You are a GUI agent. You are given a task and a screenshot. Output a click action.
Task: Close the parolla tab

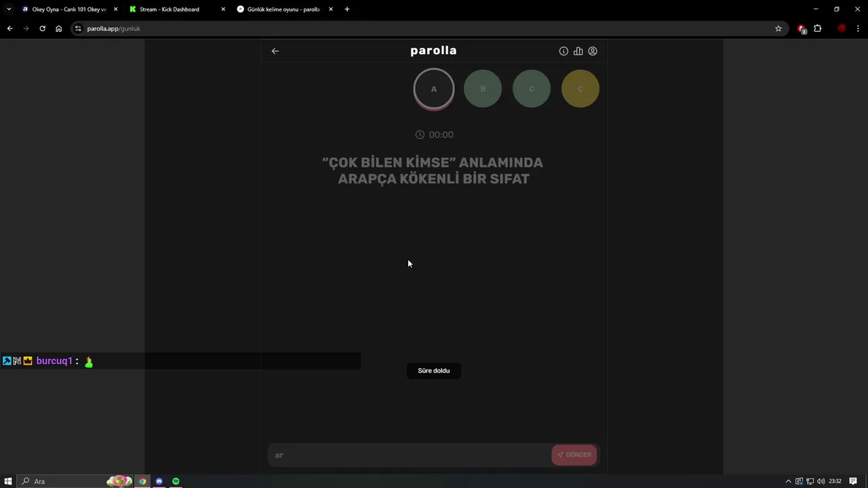click(331, 9)
